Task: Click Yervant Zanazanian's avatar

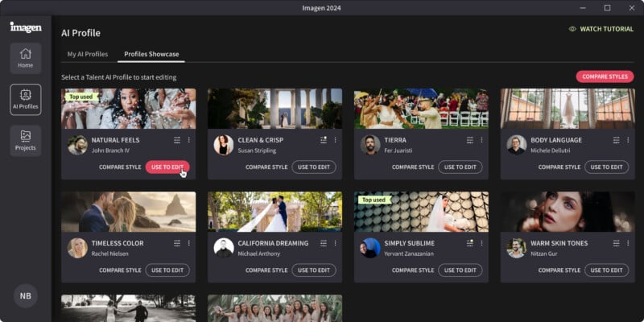Action: tap(370, 248)
